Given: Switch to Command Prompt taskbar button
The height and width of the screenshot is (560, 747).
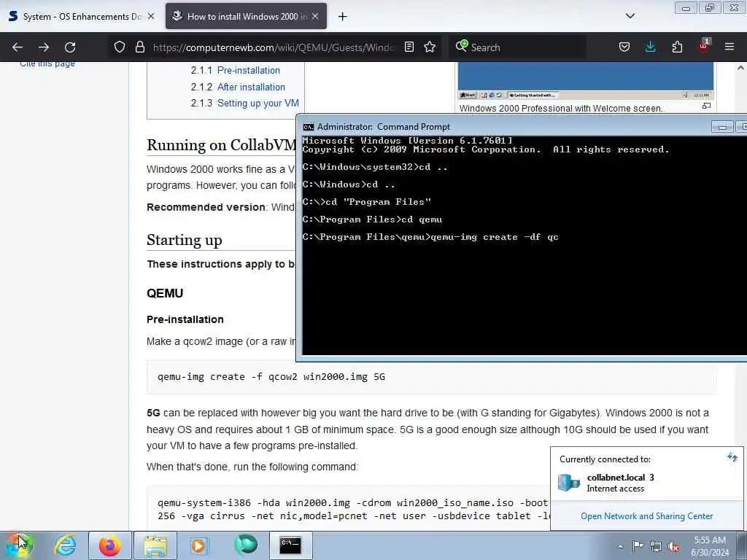Looking at the screenshot, I should click(x=290, y=545).
